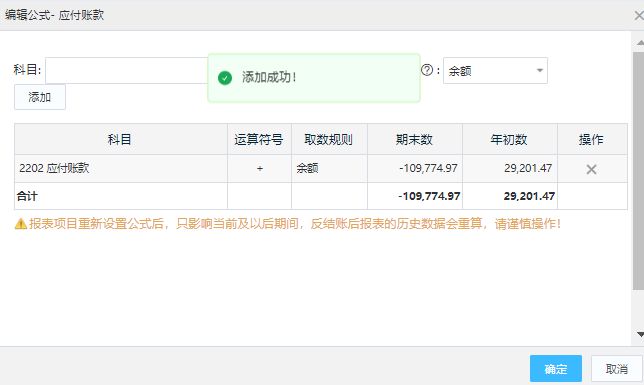
Task: Click the 科目 column header
Action: coord(120,140)
